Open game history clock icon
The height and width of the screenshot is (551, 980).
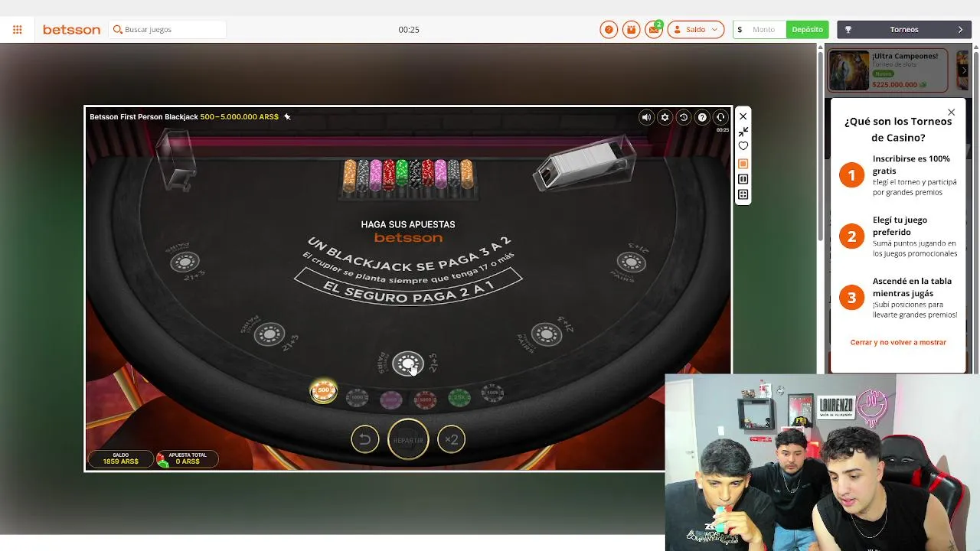[x=683, y=117]
